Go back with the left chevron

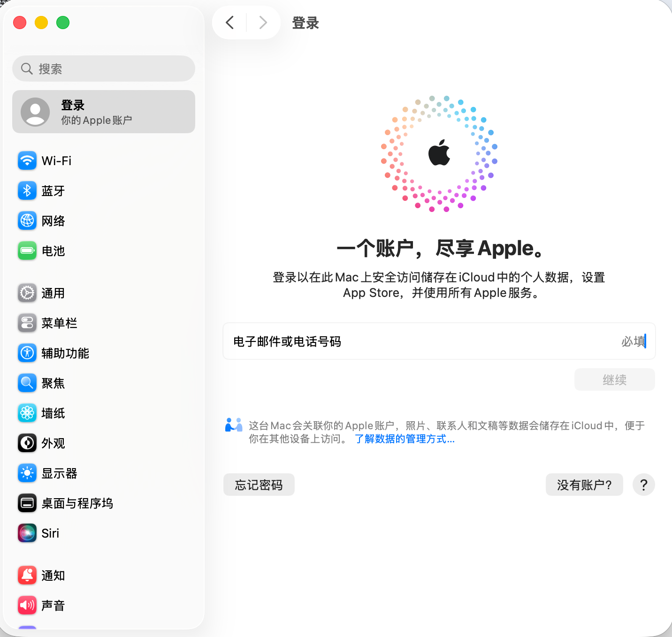[x=229, y=23]
